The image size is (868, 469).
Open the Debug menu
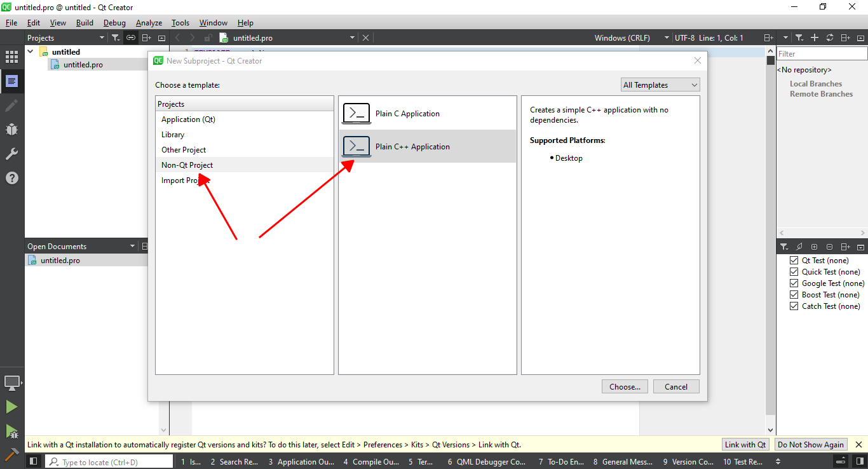(x=114, y=23)
